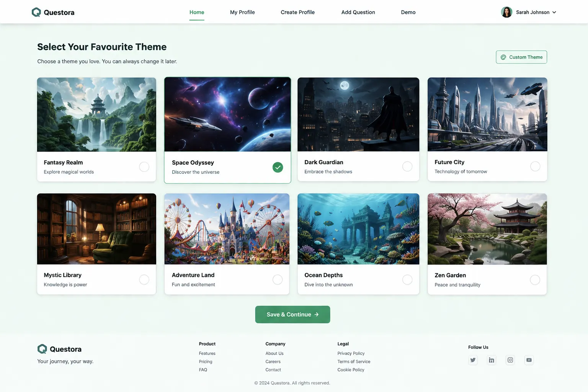
Task: Open the Instagram social icon
Action: point(510,360)
